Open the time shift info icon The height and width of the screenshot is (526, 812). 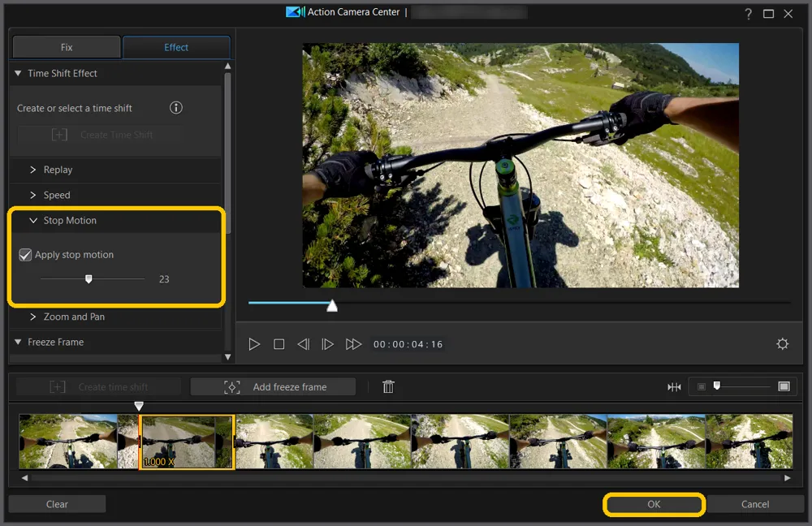(x=176, y=108)
